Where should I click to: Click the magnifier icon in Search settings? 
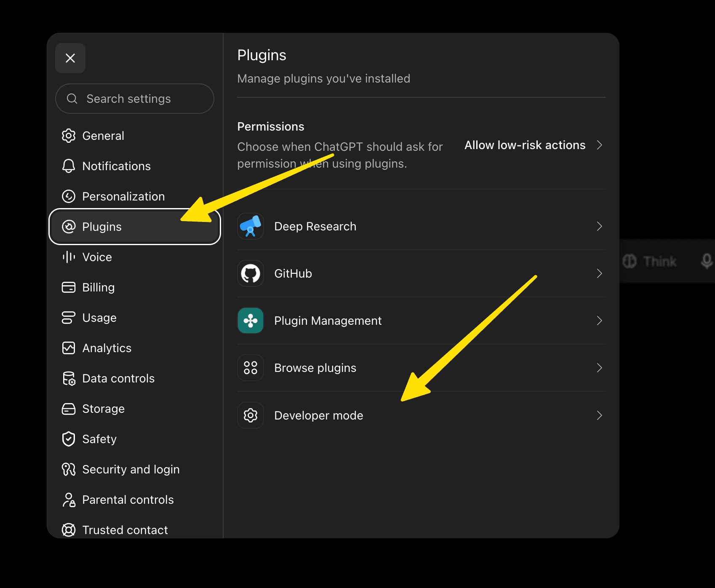(x=72, y=99)
